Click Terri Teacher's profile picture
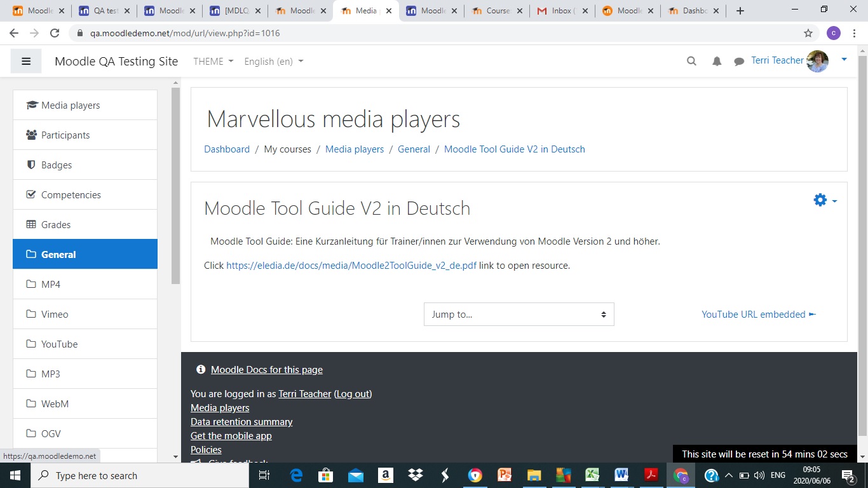Image resolution: width=868 pixels, height=488 pixels. coord(817,61)
